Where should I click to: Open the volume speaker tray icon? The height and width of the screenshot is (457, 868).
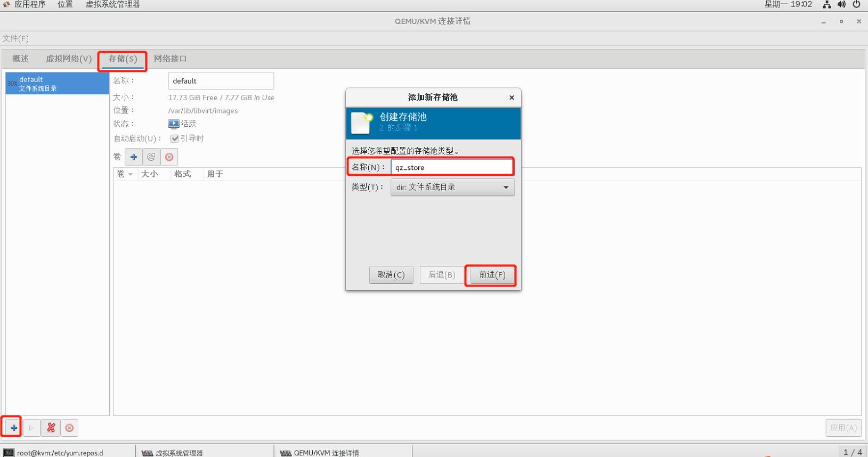click(841, 4)
